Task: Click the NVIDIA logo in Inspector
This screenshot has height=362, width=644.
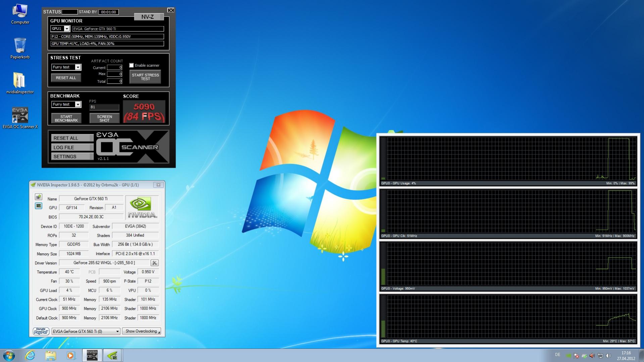Action: (142, 207)
